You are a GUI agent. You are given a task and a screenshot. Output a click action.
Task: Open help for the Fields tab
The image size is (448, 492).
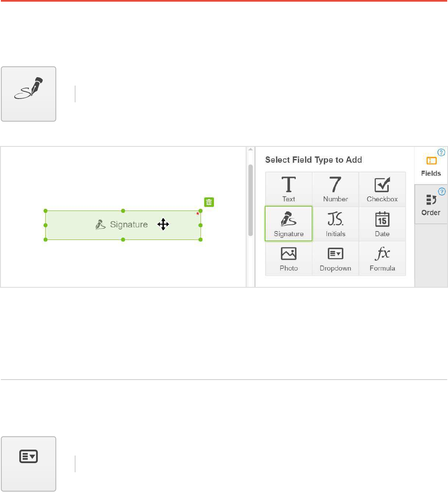pos(441,153)
